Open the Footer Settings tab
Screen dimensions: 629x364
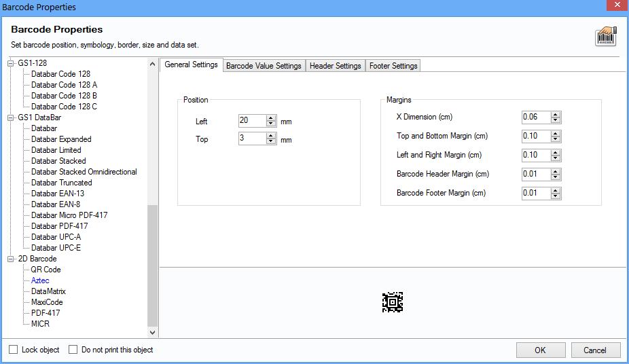click(393, 66)
